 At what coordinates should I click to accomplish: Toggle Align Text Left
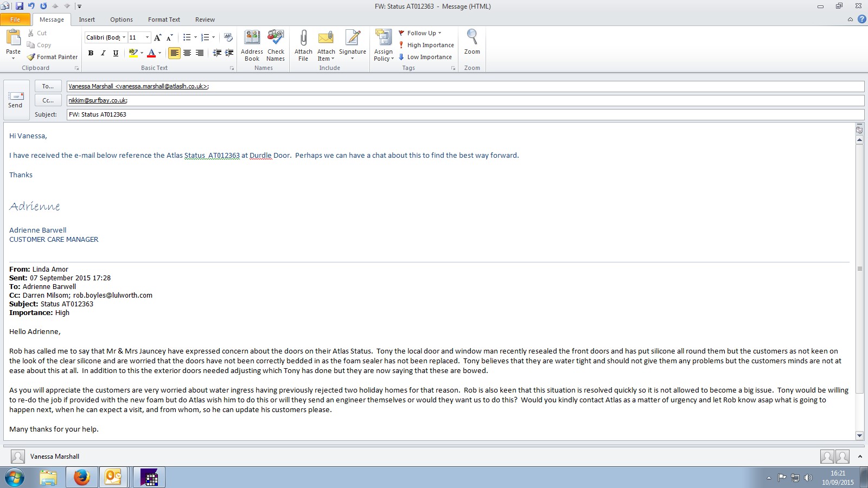click(x=174, y=53)
